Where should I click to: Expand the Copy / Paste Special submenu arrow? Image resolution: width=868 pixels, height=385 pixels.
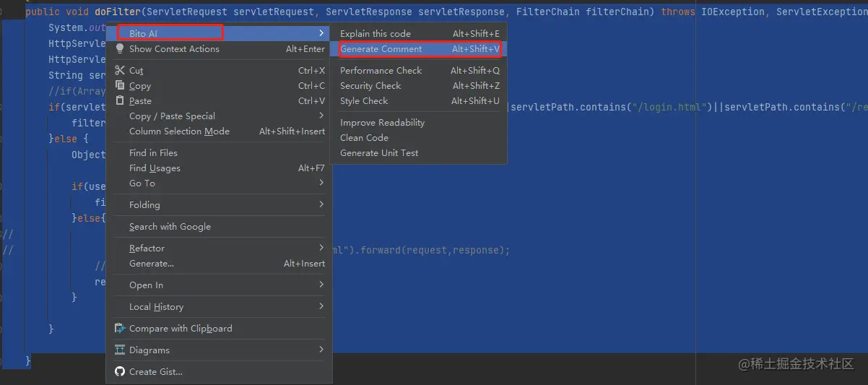click(x=321, y=116)
